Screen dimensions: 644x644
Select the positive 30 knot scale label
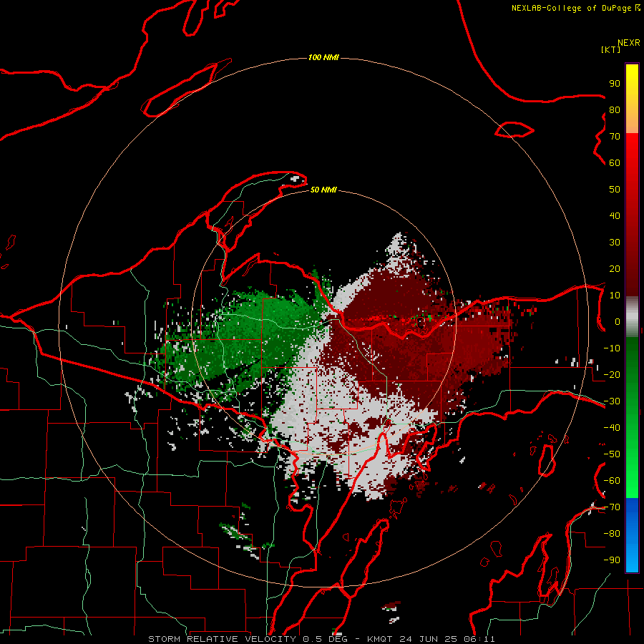(615, 243)
